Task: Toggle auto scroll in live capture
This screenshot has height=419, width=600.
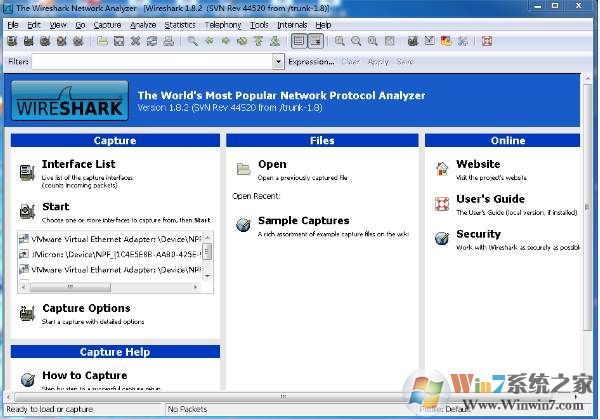Action: 316,41
